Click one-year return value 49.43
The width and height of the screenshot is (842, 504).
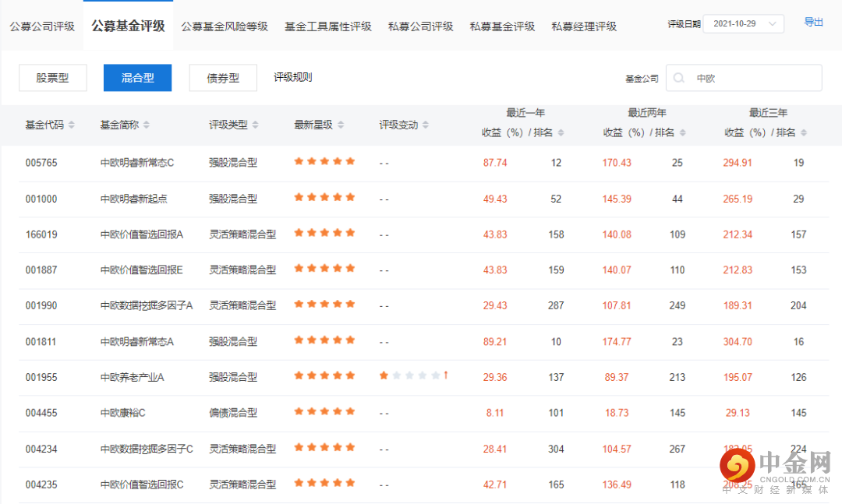[494, 199]
